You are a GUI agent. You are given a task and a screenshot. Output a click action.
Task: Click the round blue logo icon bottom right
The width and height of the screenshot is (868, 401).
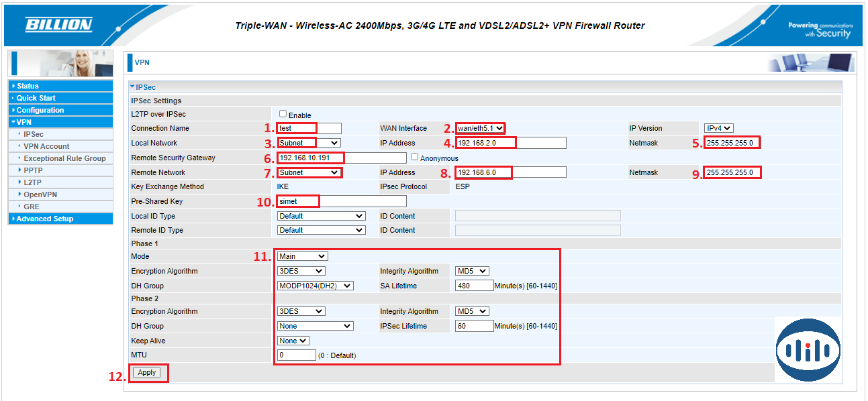click(x=808, y=351)
